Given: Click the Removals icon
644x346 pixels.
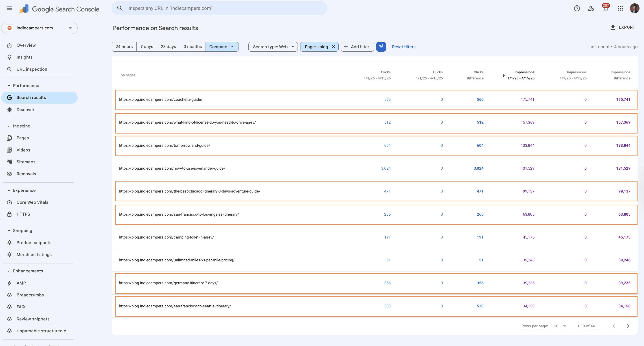Looking at the screenshot, I should coord(9,174).
